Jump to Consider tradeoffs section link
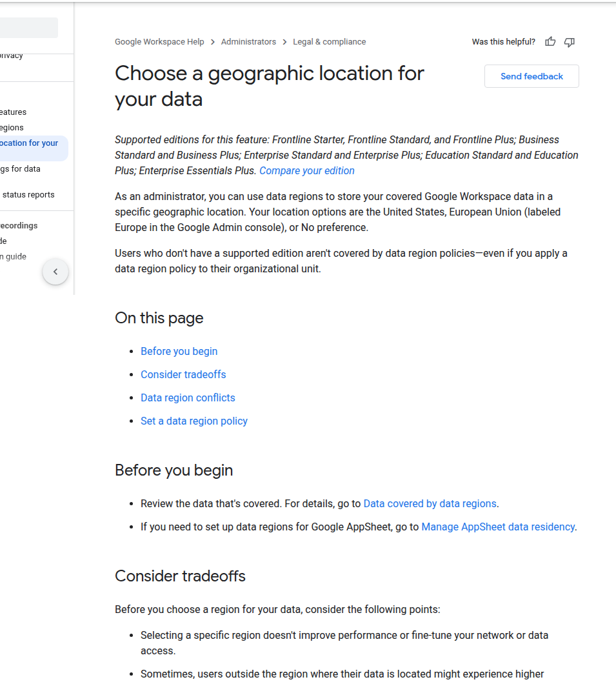This screenshot has width=616, height=684. click(183, 374)
